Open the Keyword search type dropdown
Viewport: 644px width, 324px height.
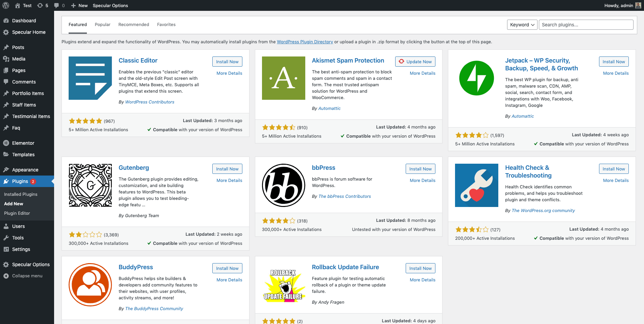coord(522,25)
